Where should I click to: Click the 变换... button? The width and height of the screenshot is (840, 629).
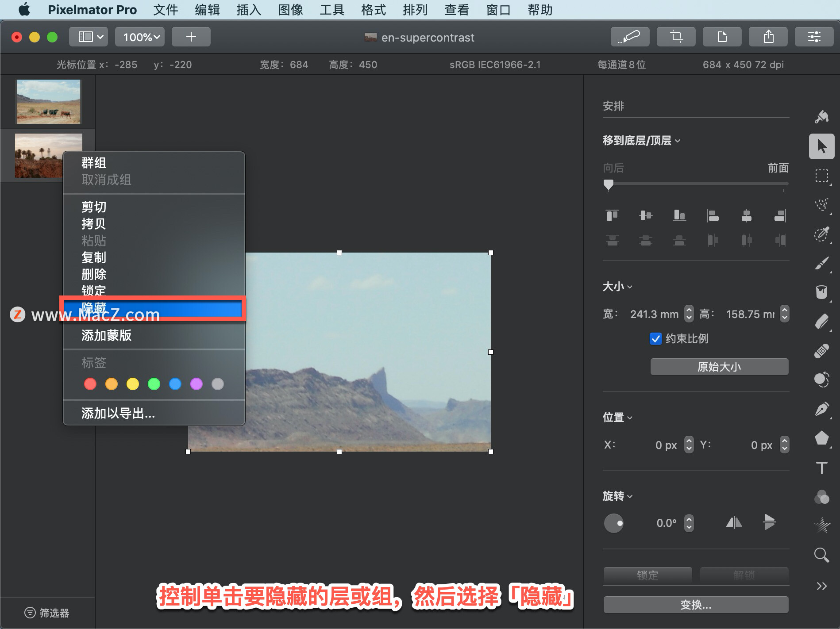[696, 605]
